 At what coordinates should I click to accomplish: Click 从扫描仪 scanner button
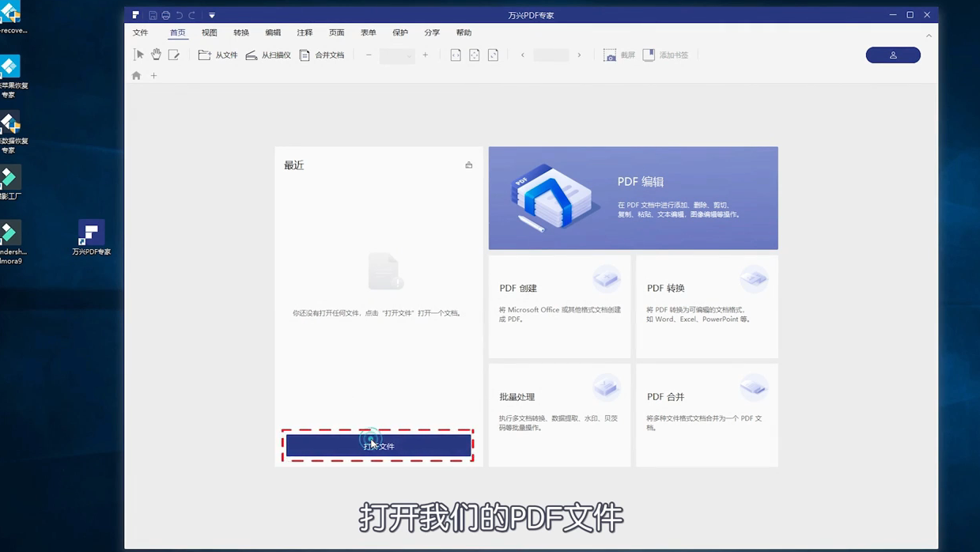pos(268,55)
